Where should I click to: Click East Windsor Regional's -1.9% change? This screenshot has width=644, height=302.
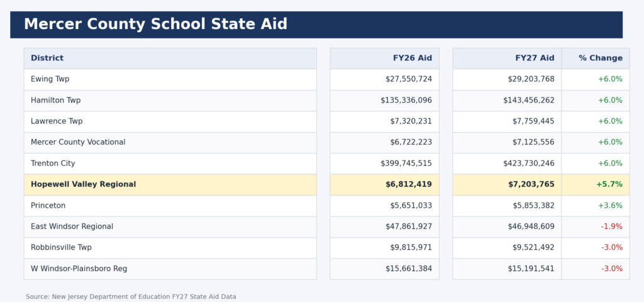(611, 226)
